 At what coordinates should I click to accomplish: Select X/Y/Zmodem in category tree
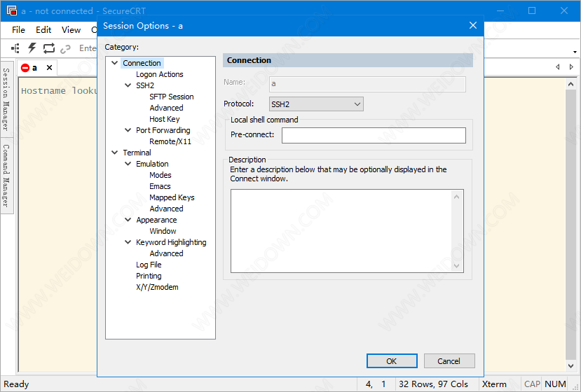[x=157, y=287]
